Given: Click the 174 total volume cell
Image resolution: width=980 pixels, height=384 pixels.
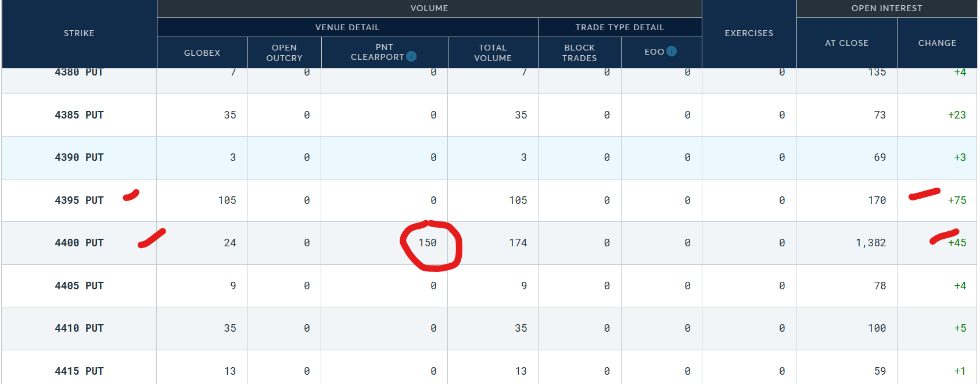Looking at the screenshot, I should click(518, 243).
